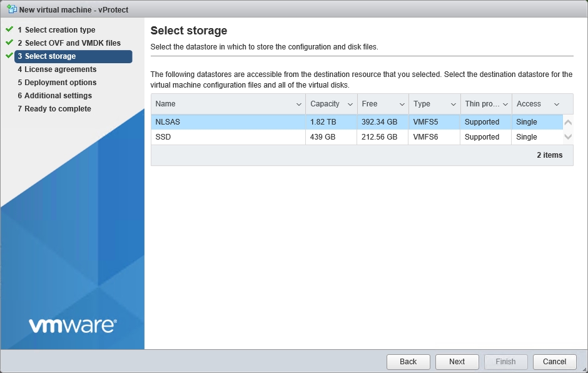Viewport: 588px width, 373px height.
Task: Open the Name column dropdown arrow
Action: click(299, 105)
